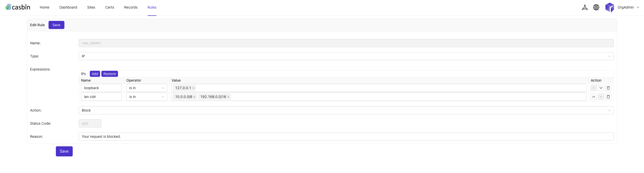Move loopback row down
The image size is (644, 173).
click(601, 88)
